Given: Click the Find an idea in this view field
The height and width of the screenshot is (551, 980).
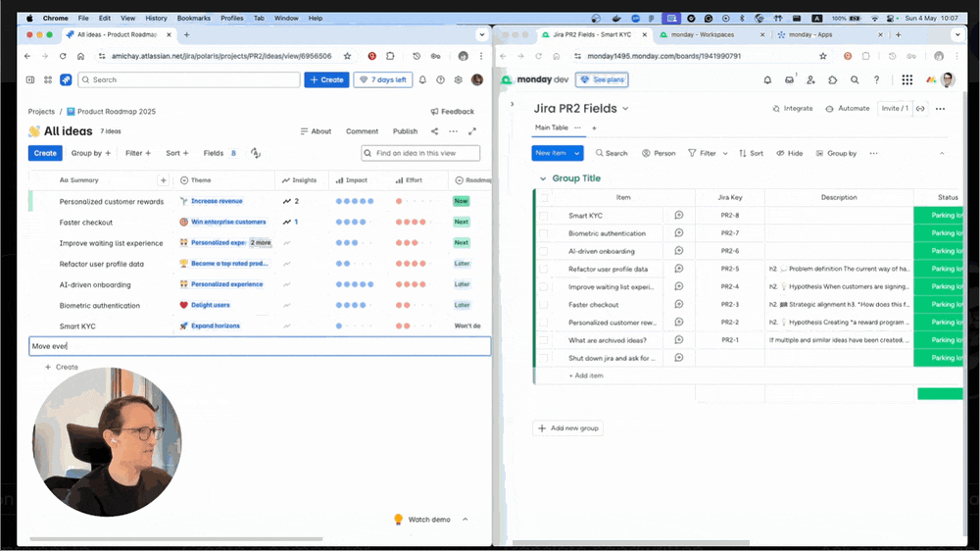Looking at the screenshot, I should 420,153.
